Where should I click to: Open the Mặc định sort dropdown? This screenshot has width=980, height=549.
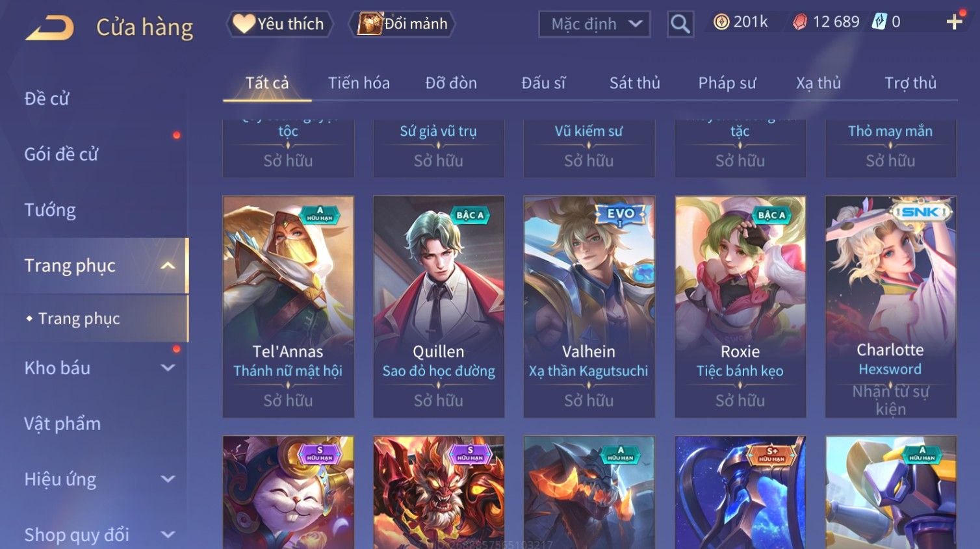[x=595, y=24]
